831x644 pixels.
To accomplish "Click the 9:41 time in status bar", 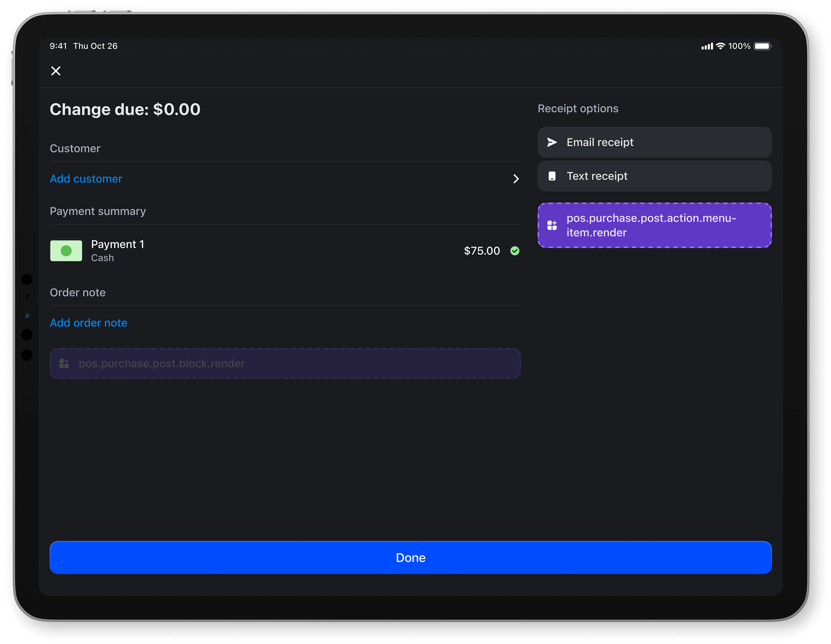I will [58, 46].
